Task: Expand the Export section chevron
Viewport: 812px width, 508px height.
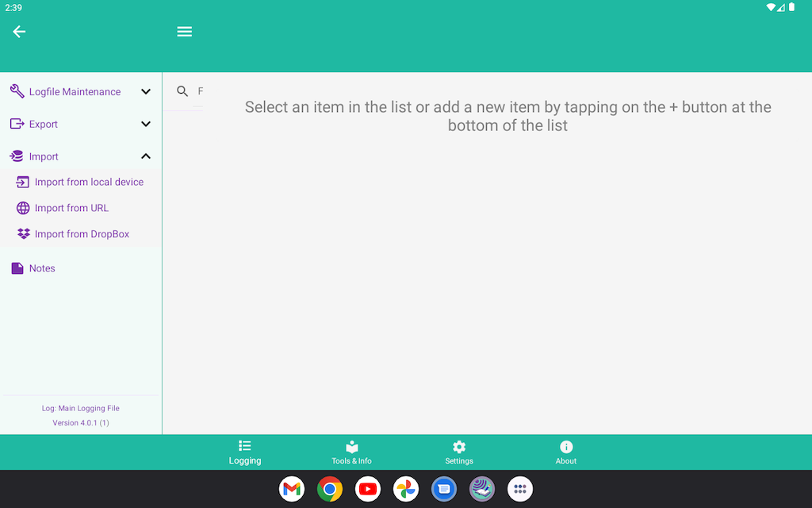Action: [146, 124]
